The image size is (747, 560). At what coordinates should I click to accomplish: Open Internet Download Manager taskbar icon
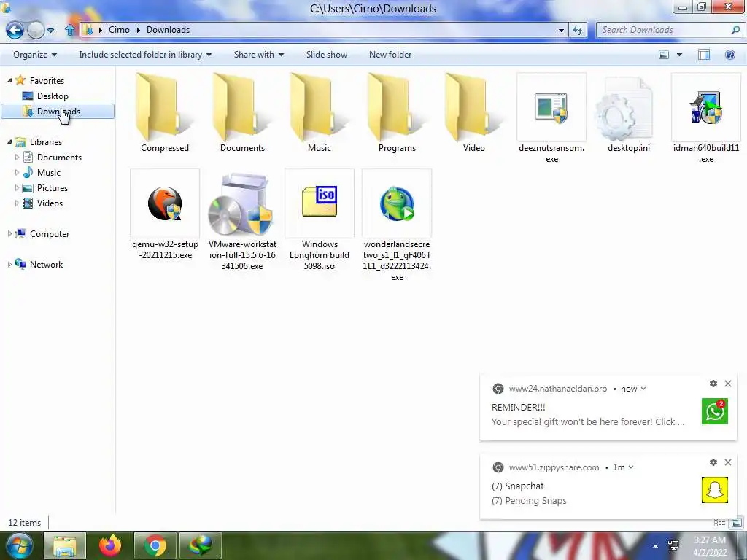(x=201, y=545)
